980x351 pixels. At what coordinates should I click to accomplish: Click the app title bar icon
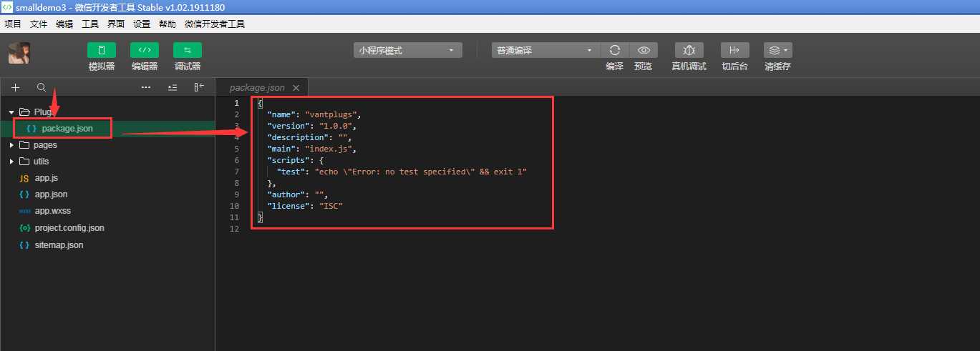7,6
